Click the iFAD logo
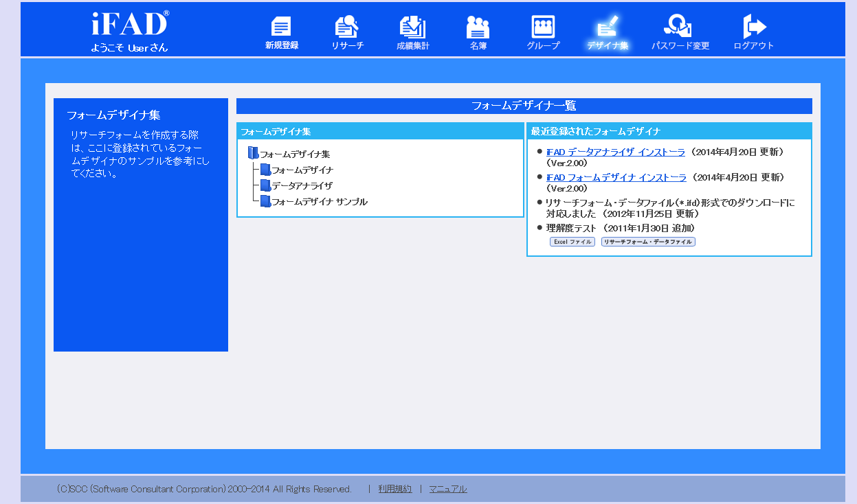This screenshot has height=504, width=857. tap(129, 23)
